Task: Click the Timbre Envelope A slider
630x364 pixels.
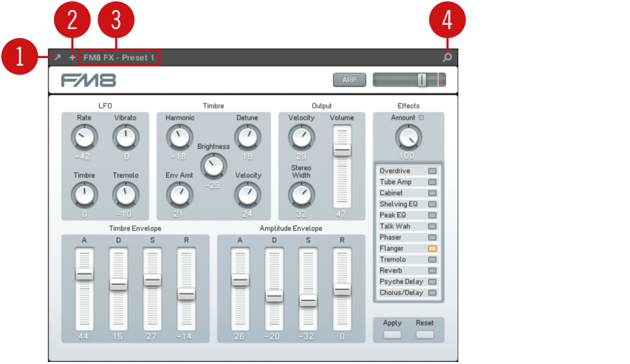Action: (84, 274)
